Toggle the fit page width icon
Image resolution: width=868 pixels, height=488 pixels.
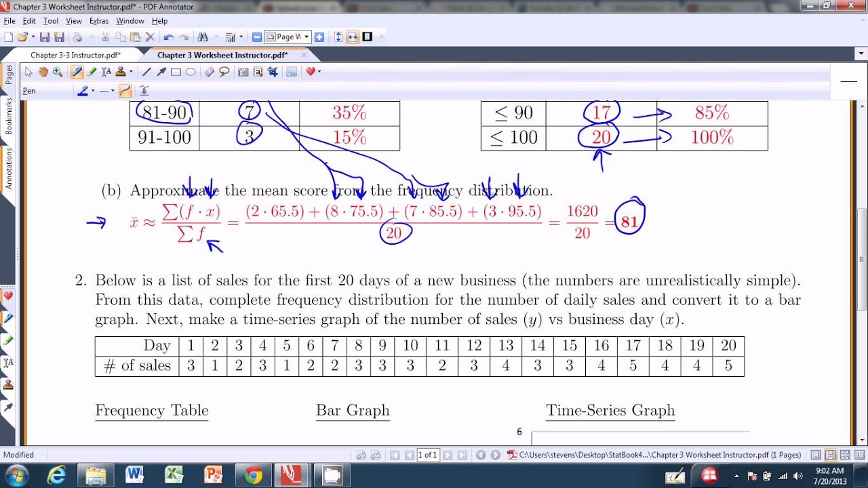353,37
